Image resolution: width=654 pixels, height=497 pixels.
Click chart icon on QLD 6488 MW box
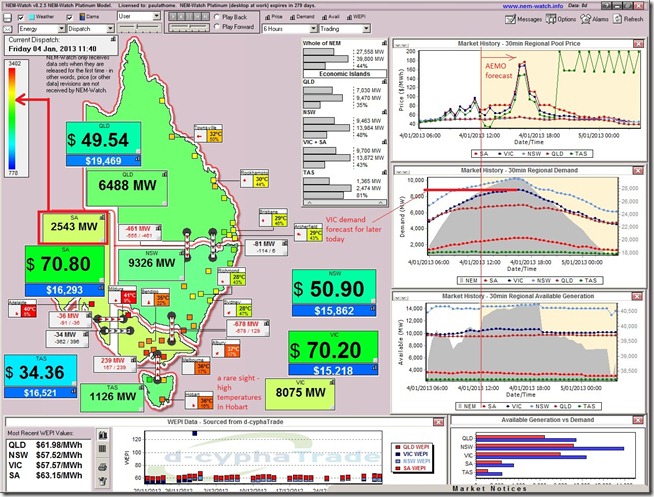pos(165,174)
